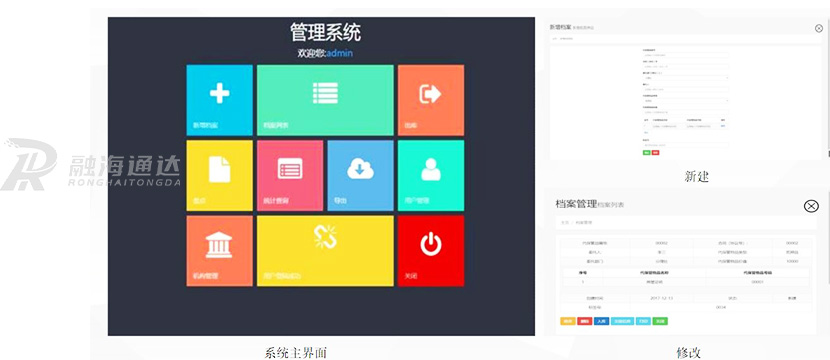This screenshot has width=830, height=360.
Task: Focus the last input above form buttons
Action: [x=685, y=145]
